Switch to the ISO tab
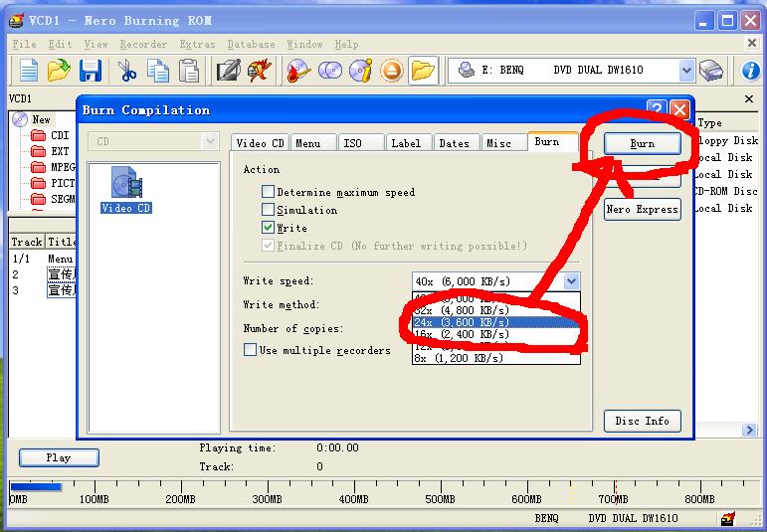 tap(360, 143)
